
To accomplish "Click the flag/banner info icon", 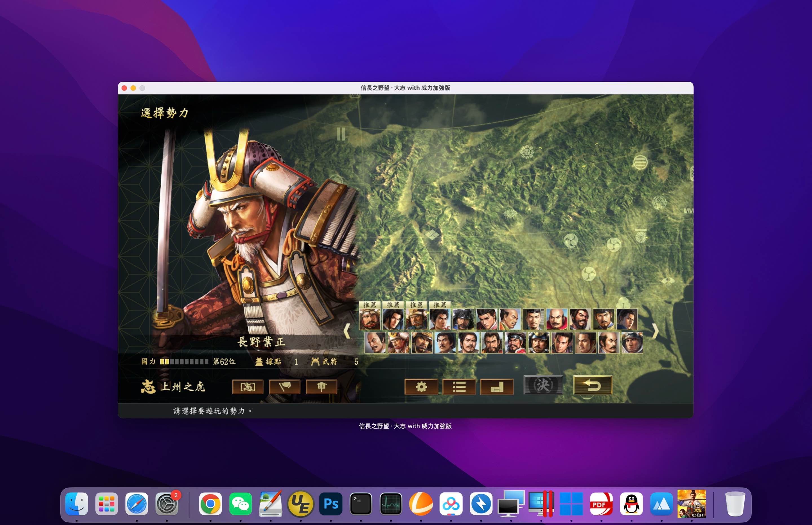I will click(285, 387).
